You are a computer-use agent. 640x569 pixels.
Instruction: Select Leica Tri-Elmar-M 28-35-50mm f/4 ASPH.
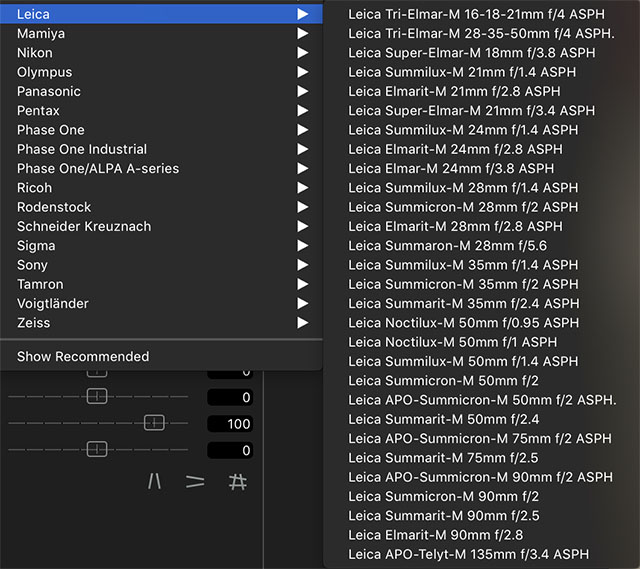click(481, 33)
